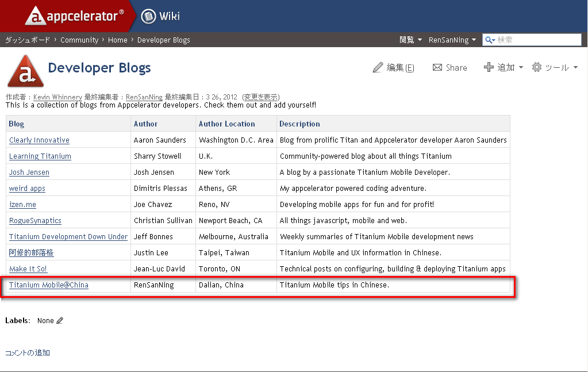Open Home breadcrumb link
Viewport: 588px width, 372px height.
[118, 40]
